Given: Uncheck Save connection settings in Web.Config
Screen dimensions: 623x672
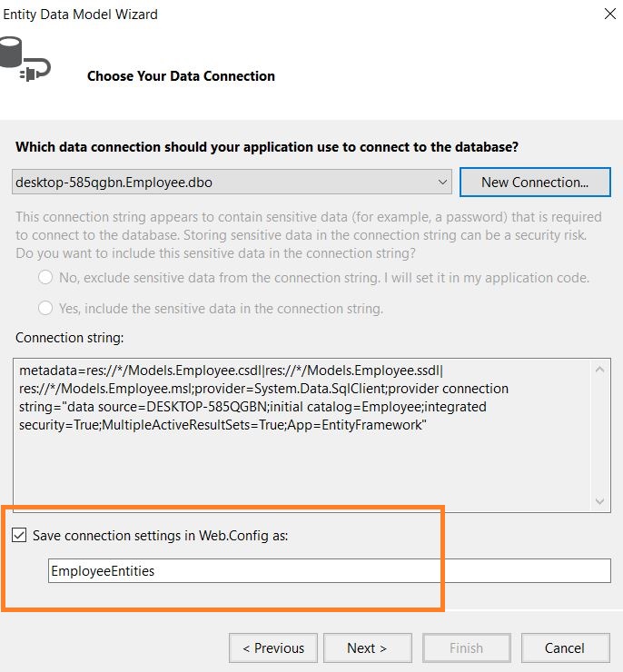Looking at the screenshot, I should [19, 535].
